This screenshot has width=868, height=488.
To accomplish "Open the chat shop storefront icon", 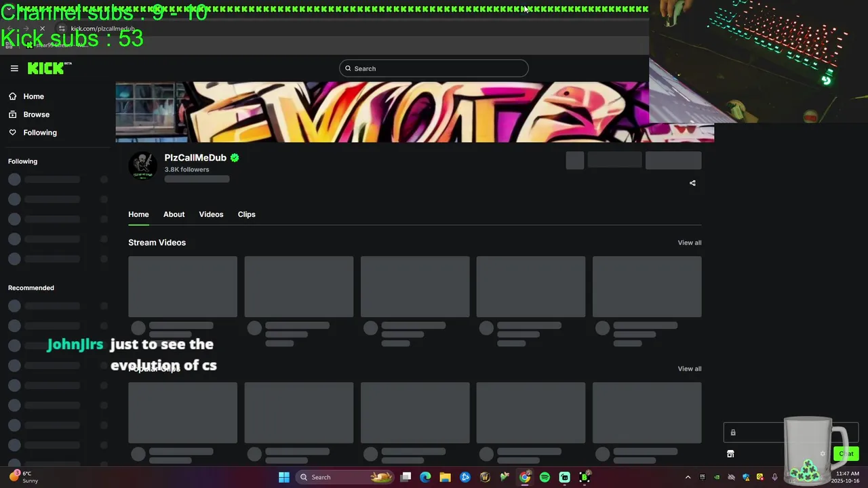I will (730, 454).
